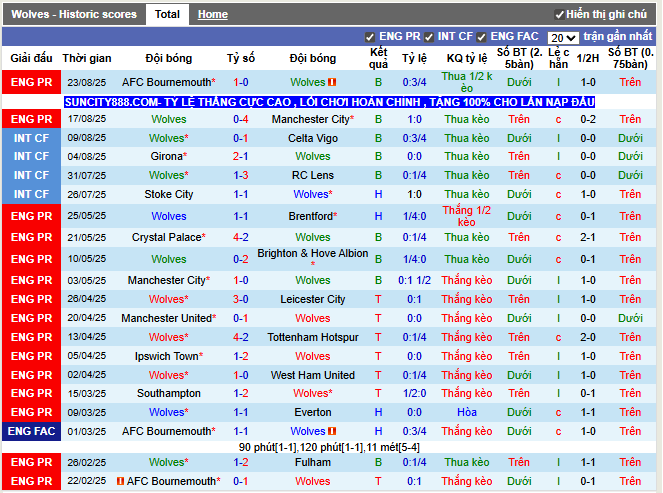This screenshot has width=663, height=493.
Task: Open Everton team link
Action: (313, 412)
